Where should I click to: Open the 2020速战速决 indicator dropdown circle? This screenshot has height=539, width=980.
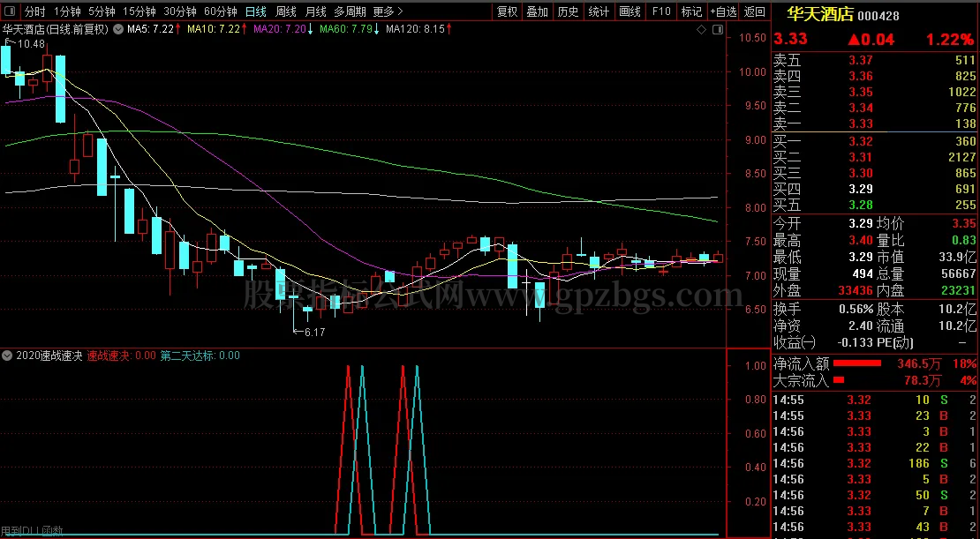7,356
